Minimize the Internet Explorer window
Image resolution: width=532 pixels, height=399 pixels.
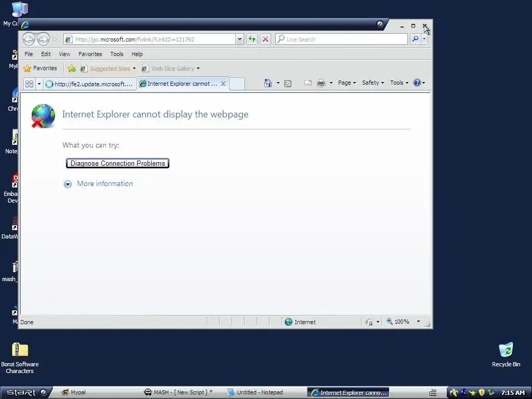(x=402, y=26)
